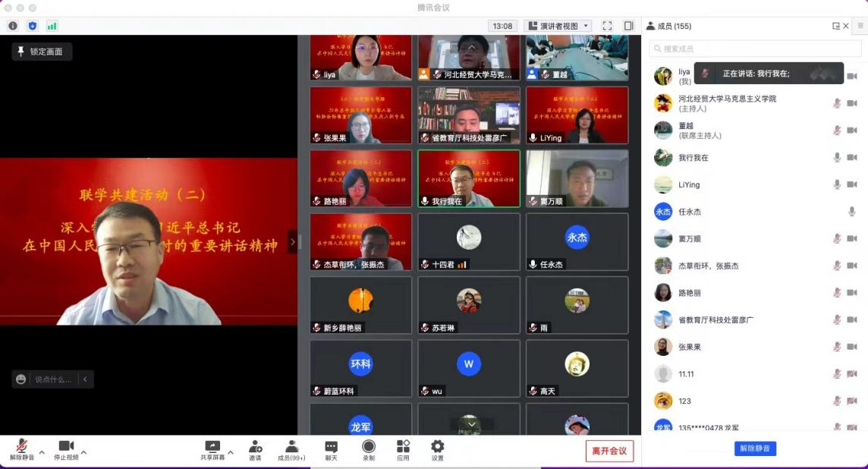Screen dimensions: 868x469
Task: Click the blue security shield icon
Action: click(x=33, y=26)
